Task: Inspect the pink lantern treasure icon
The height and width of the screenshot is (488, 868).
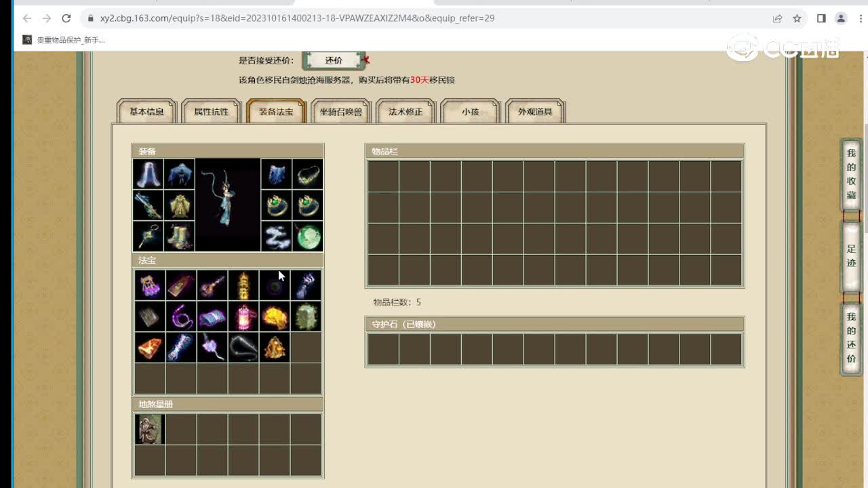Action: pyautogui.click(x=243, y=317)
